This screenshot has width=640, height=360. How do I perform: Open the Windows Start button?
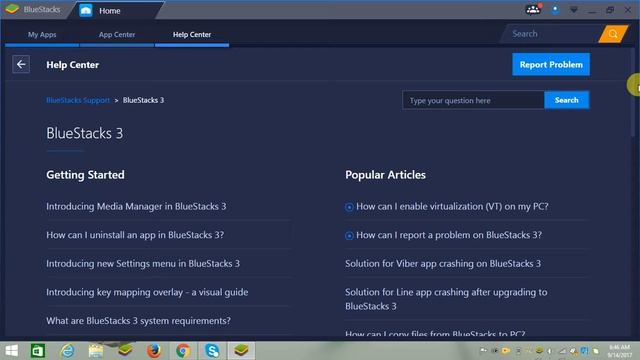tap(12, 351)
